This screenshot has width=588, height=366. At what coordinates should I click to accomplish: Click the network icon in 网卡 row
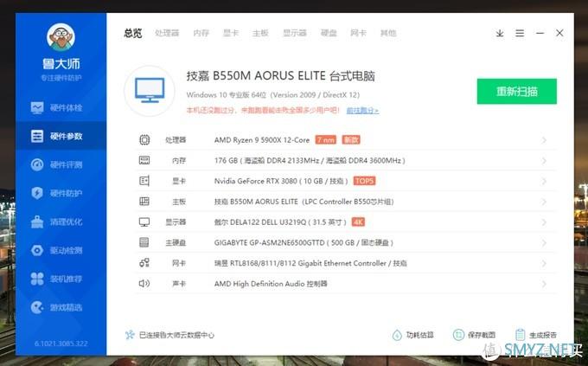point(144,263)
